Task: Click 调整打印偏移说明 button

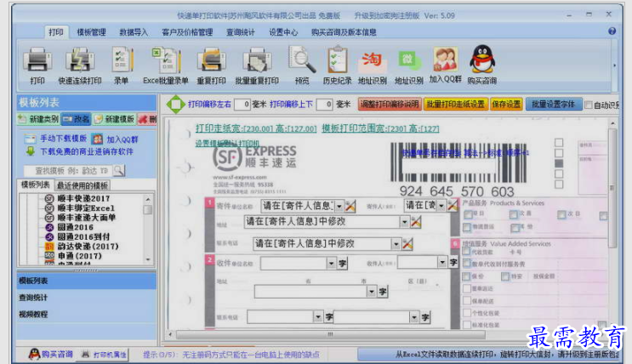Action: (390, 105)
